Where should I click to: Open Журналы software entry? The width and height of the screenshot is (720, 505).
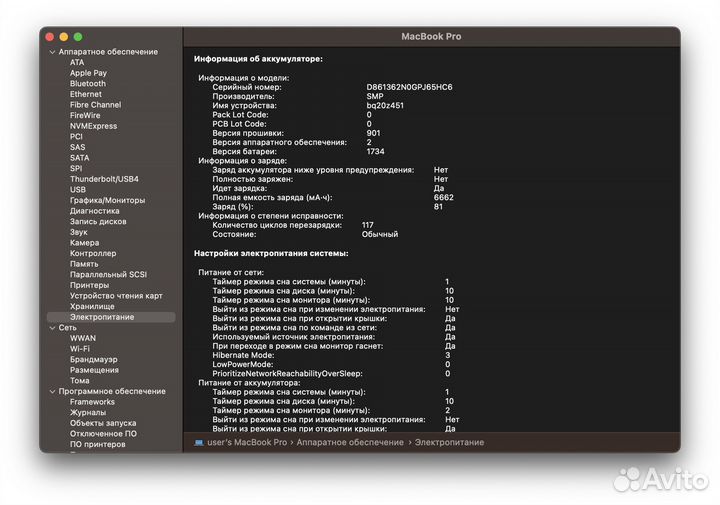88,412
